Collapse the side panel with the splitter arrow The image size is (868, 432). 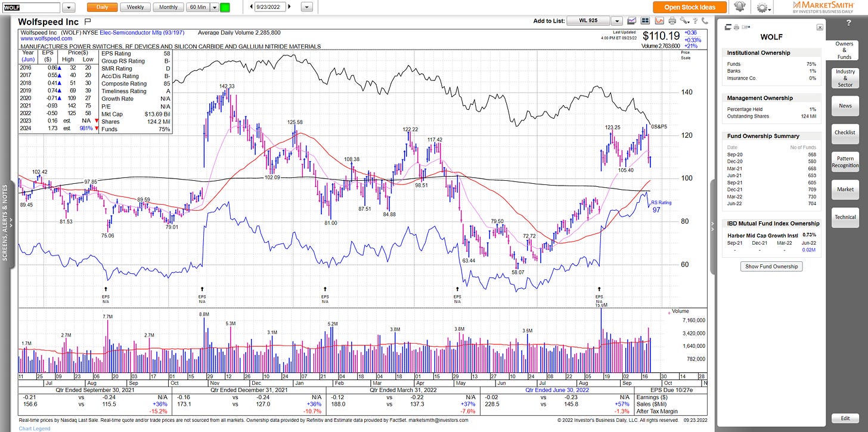pyautogui.click(x=713, y=226)
